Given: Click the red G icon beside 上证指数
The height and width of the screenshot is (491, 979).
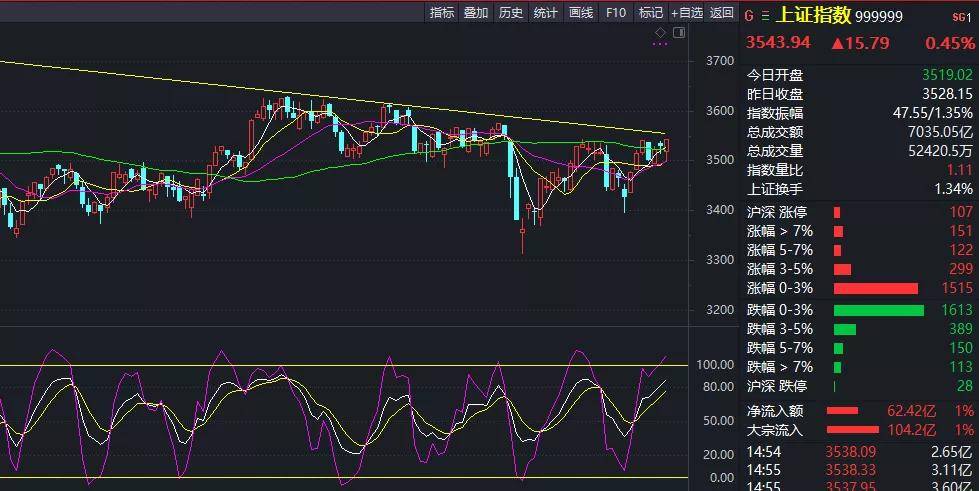Looking at the screenshot, I should pyautogui.click(x=750, y=15).
